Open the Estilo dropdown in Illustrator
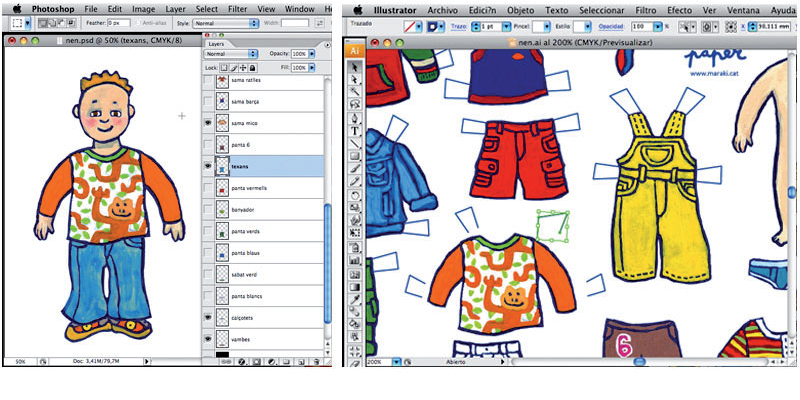 tap(588, 26)
